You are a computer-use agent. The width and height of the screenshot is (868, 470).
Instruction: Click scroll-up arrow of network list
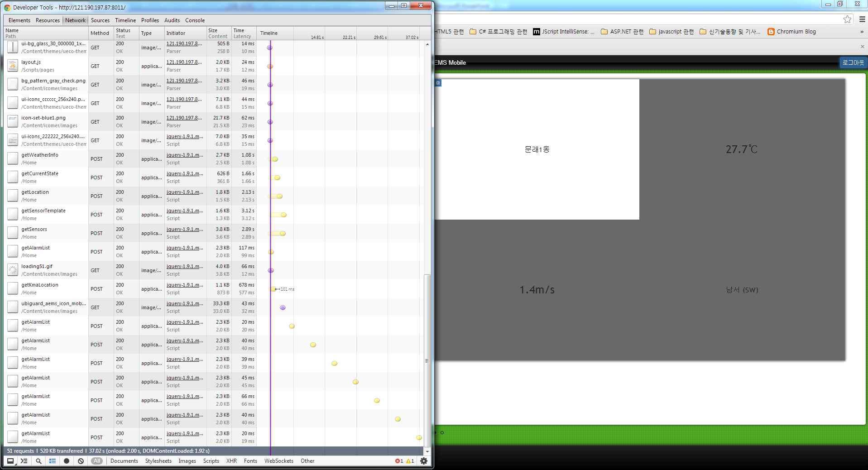pos(427,44)
